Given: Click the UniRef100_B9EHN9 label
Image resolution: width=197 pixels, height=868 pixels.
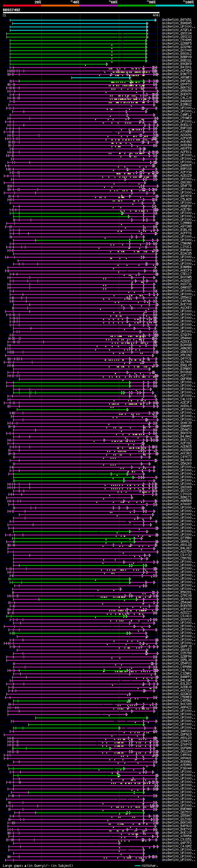Looking at the screenshot, I should coord(177,809).
